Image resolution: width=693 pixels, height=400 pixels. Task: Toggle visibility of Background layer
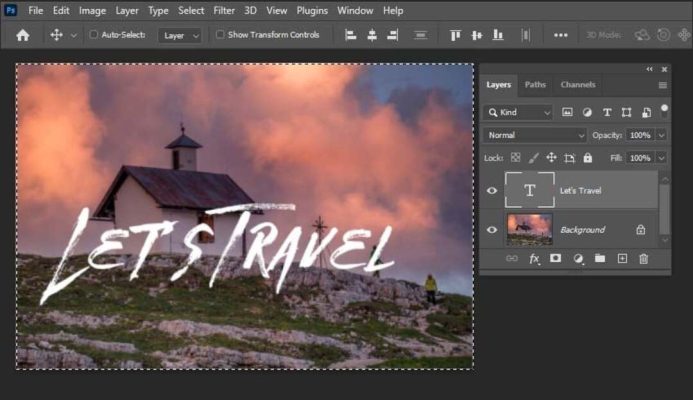[491, 229]
